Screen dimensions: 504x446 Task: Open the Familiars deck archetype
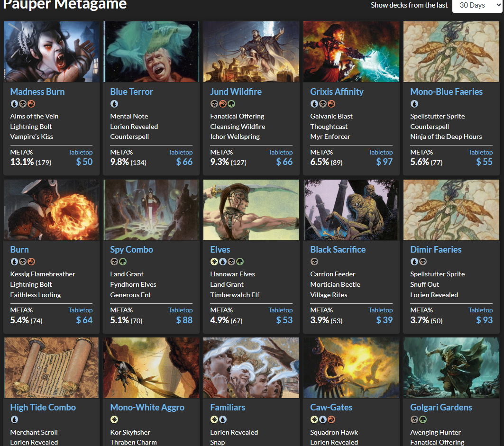coord(228,407)
